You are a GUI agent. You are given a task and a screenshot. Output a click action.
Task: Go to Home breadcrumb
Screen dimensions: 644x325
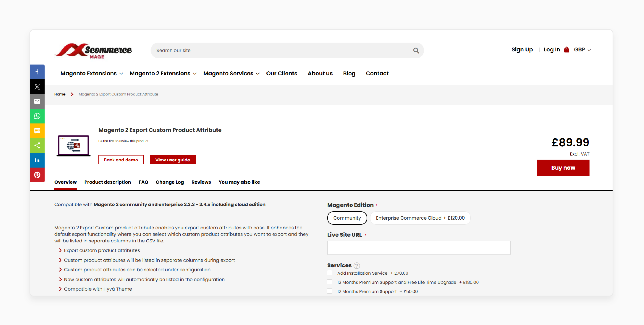point(60,94)
